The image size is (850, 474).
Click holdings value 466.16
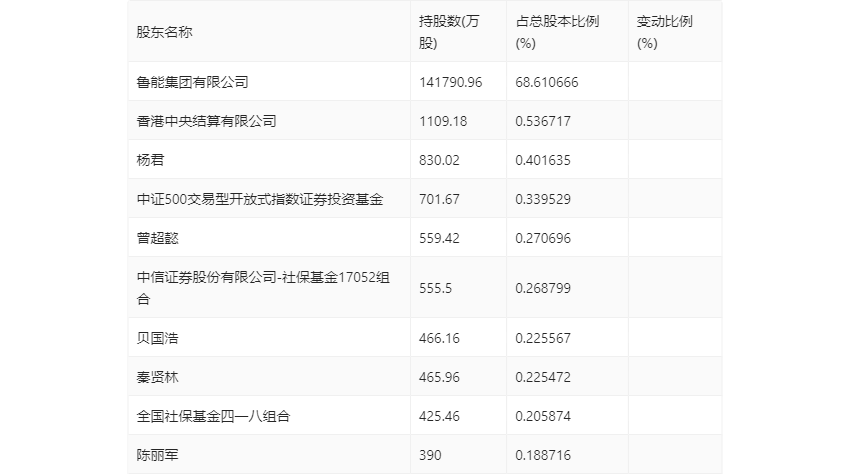439,338
